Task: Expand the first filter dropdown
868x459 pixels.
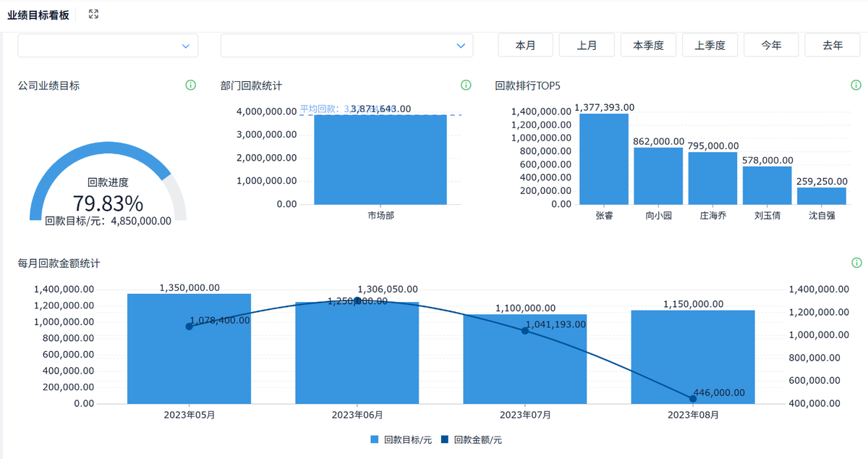Action: point(108,46)
